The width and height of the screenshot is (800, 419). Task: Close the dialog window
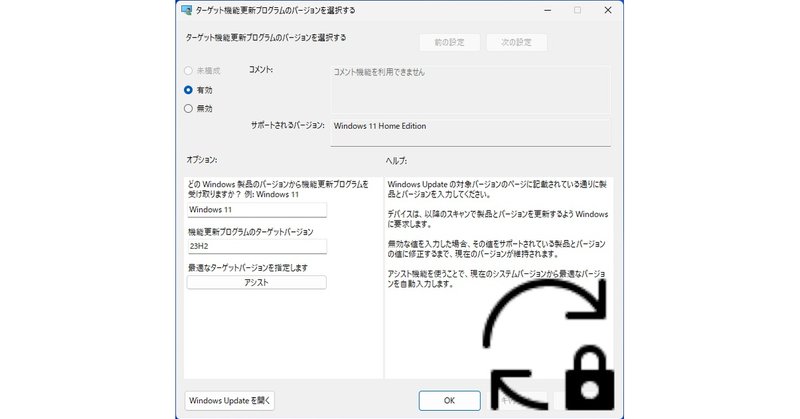(608, 10)
